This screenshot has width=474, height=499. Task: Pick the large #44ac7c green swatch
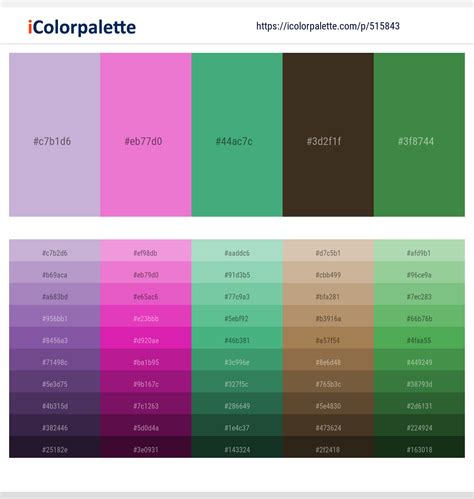click(x=237, y=135)
